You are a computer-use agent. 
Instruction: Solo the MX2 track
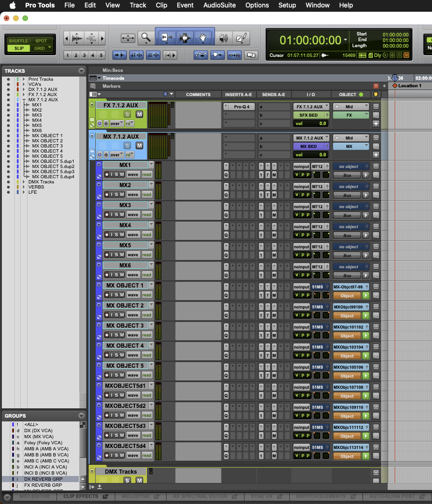pos(117,195)
